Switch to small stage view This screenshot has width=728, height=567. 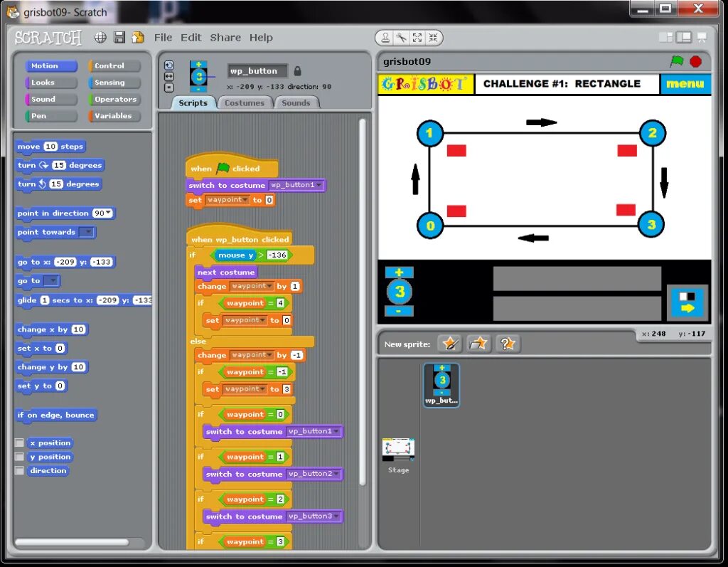665,37
